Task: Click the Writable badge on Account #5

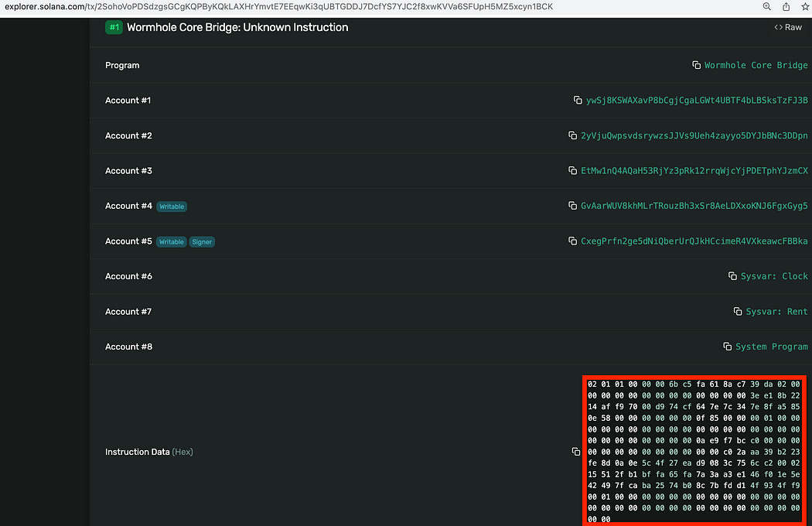Action: tap(172, 241)
